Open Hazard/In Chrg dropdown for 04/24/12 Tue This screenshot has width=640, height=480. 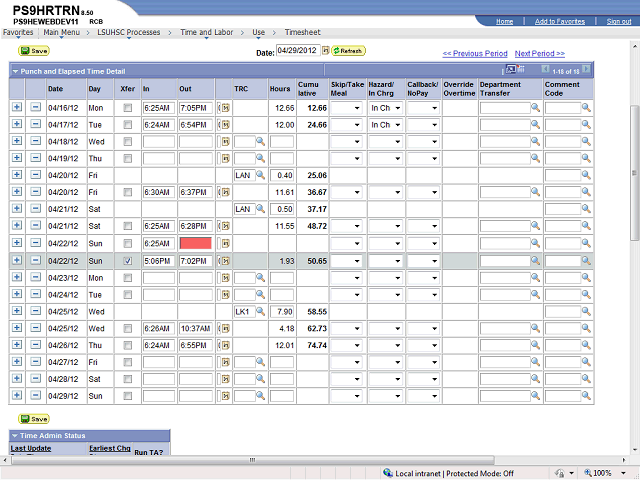386,295
